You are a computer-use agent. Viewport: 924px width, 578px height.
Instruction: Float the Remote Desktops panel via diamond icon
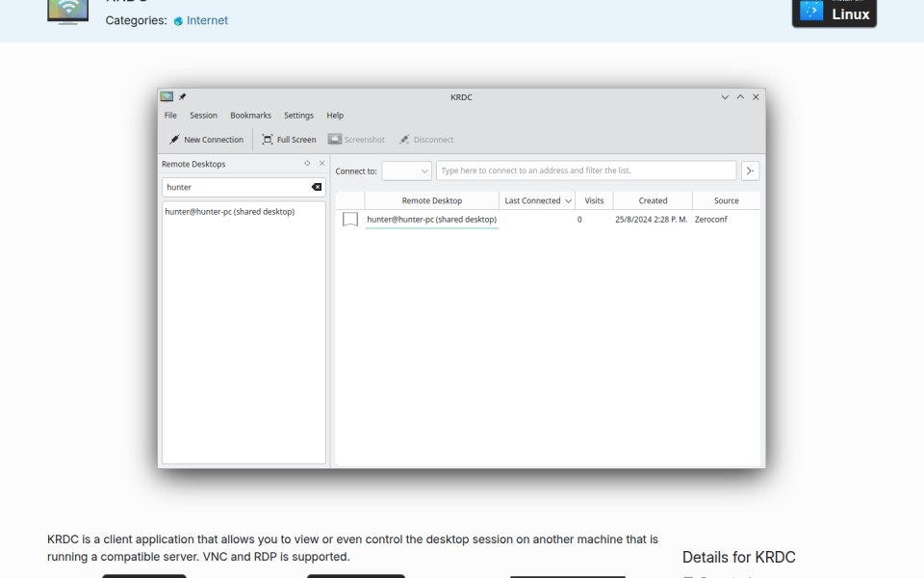(x=307, y=164)
